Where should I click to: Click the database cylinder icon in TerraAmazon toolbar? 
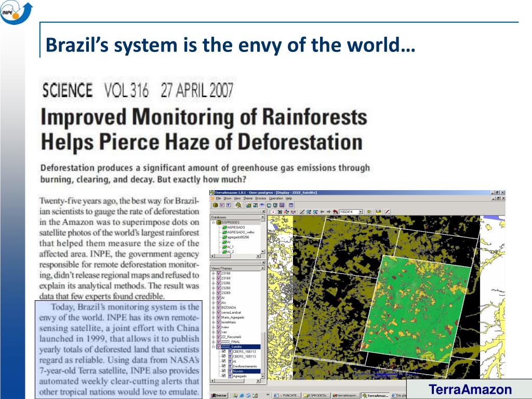click(216, 205)
